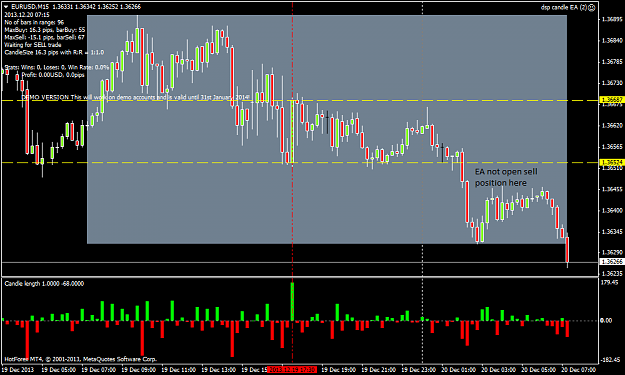The width and height of the screenshot is (625, 375).
Task: Click the "19 Dec 19:00" time axis label
Action: (338, 370)
